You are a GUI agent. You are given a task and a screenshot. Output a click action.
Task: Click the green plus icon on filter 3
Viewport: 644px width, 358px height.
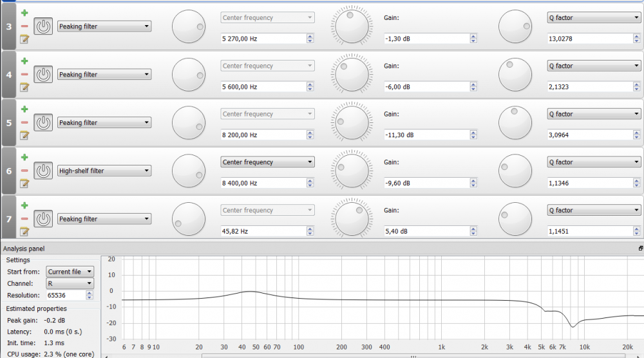point(24,13)
